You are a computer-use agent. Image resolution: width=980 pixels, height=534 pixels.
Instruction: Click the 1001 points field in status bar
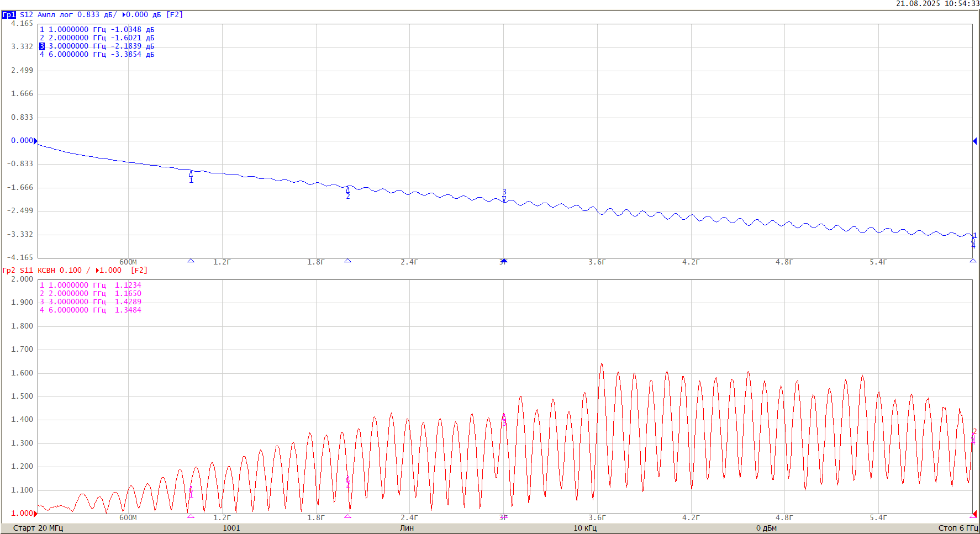231,528
